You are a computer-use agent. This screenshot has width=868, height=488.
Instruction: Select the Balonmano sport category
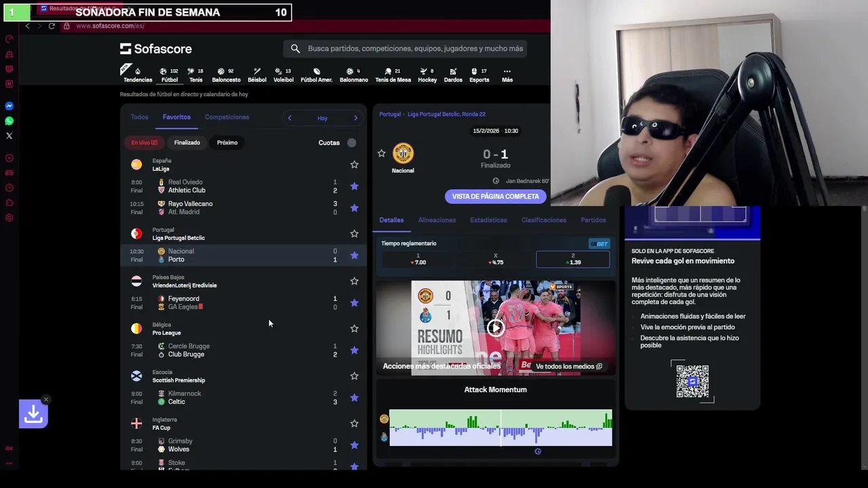click(x=353, y=75)
